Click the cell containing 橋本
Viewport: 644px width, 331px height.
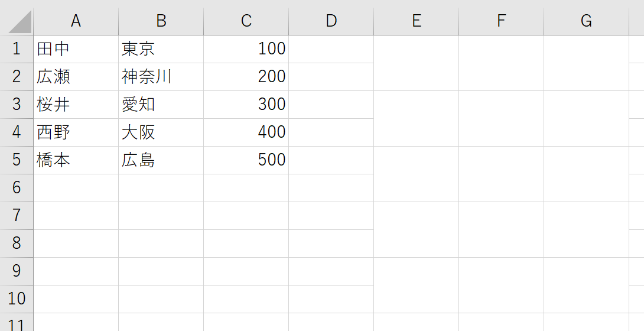tap(76, 160)
